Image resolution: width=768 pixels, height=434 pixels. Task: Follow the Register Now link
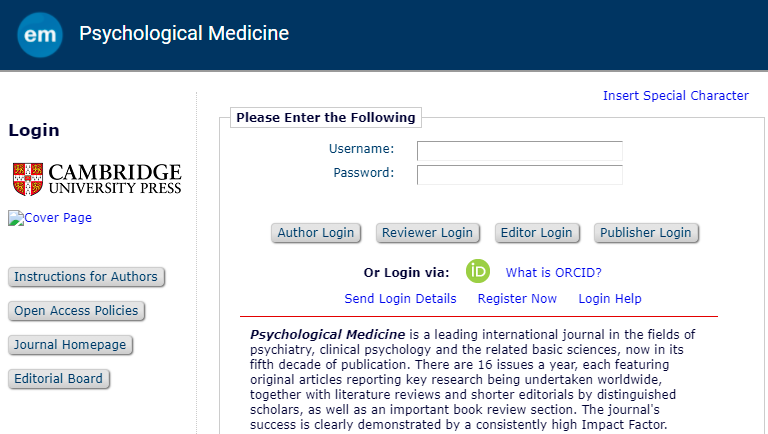click(x=517, y=299)
